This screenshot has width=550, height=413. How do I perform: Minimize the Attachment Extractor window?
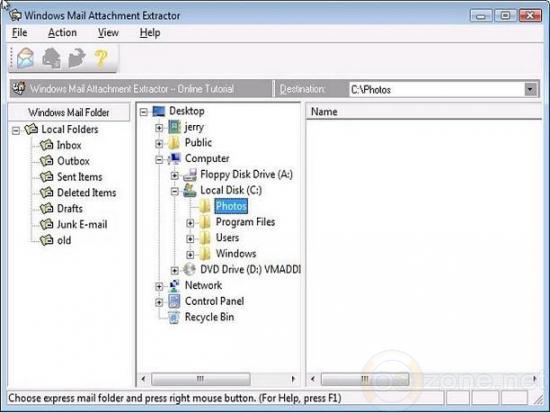point(481,15)
